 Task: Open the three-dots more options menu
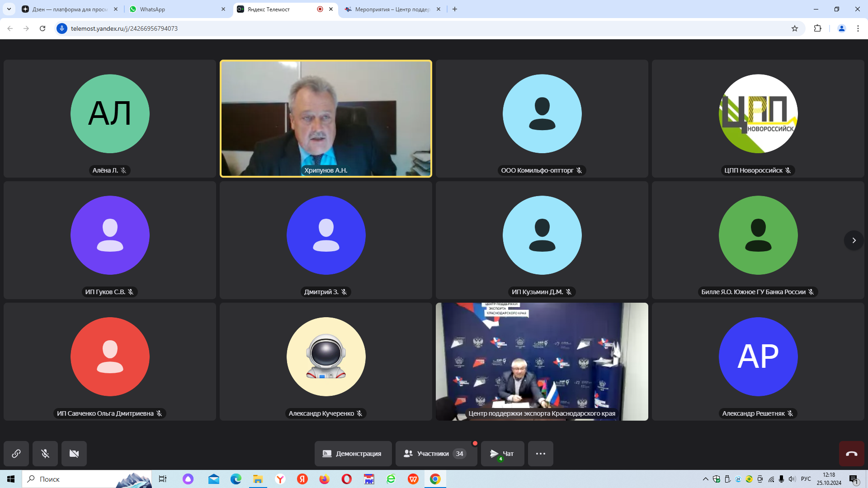[x=540, y=454]
